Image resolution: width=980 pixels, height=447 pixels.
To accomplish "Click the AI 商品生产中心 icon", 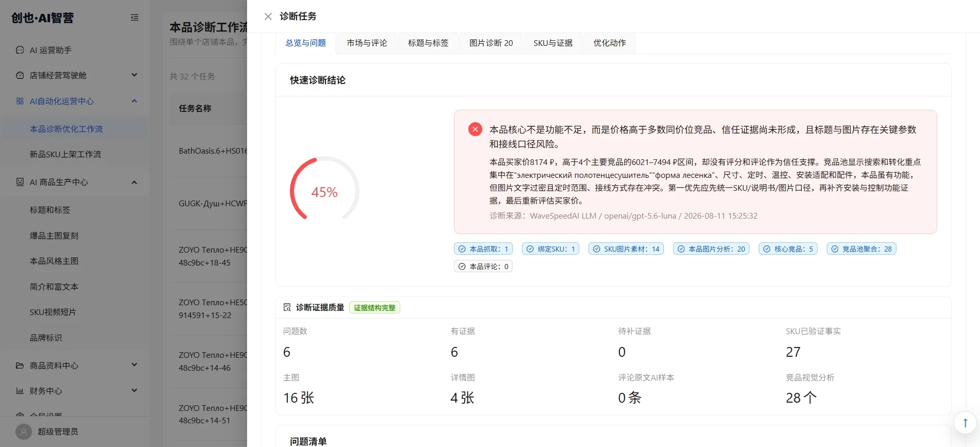I will 20,182.
